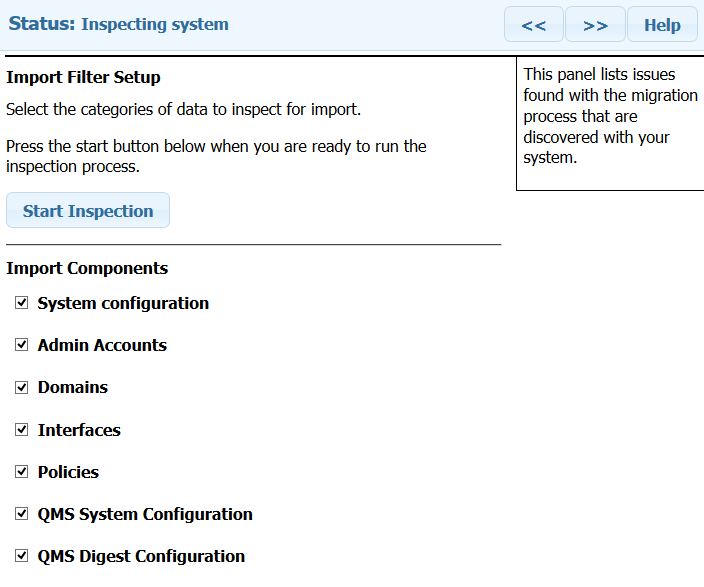Click the "Interfaces" label text
Viewport: 704px width, 587px height.
[x=79, y=430]
